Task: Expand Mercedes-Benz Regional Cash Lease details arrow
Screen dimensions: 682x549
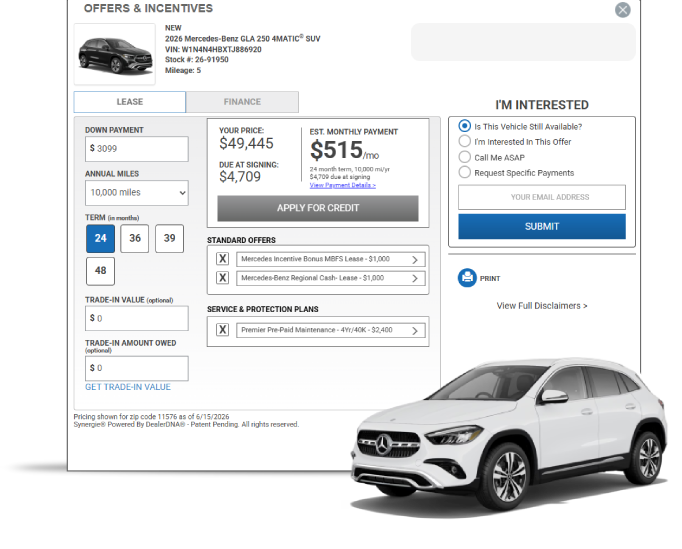Action: (415, 278)
